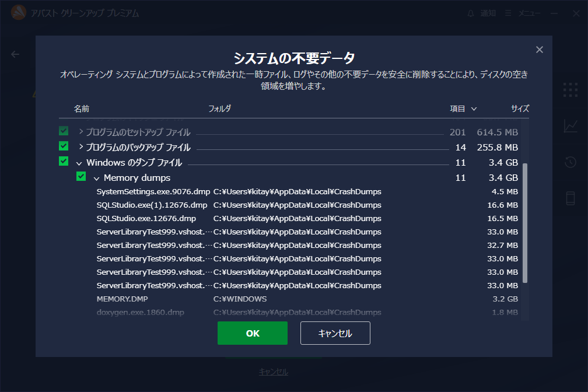
Task: Click the フォルダ column header
Action: tap(219, 108)
